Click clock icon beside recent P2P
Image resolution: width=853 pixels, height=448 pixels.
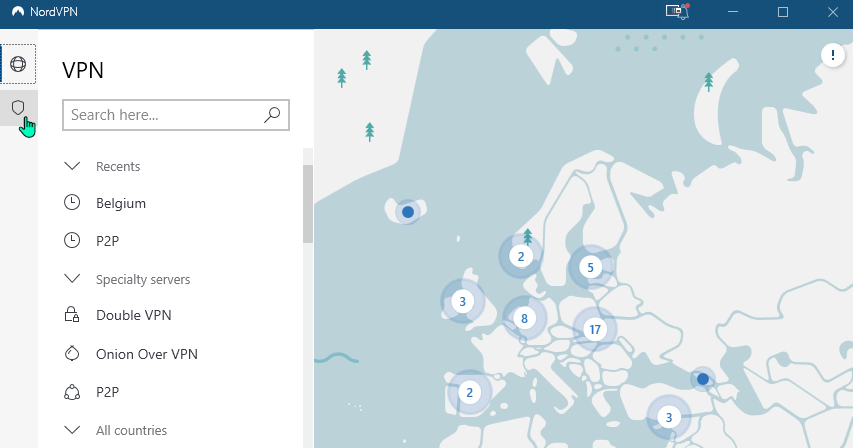point(72,240)
